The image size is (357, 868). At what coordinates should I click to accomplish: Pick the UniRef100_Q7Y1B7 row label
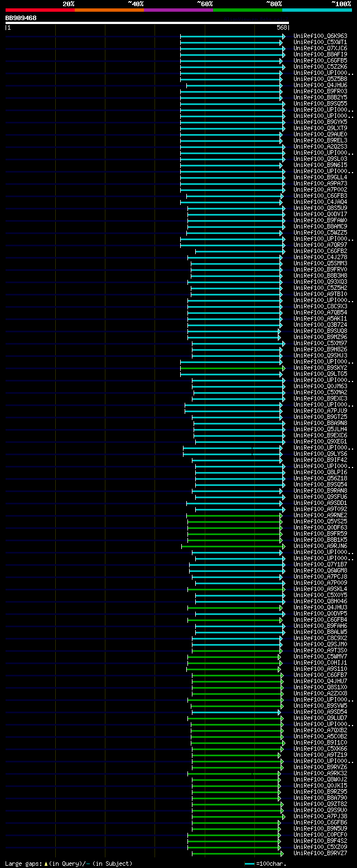pos(320,565)
